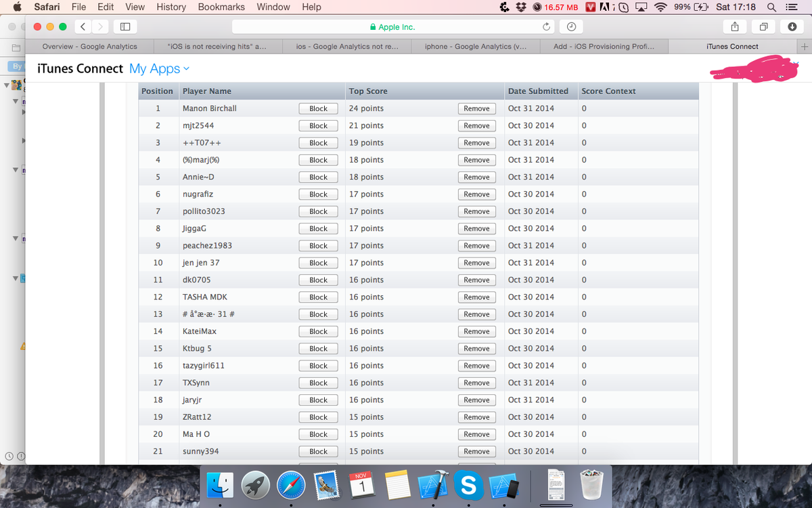812x508 pixels.
Task: Block player Manon Birchall
Action: pos(318,108)
